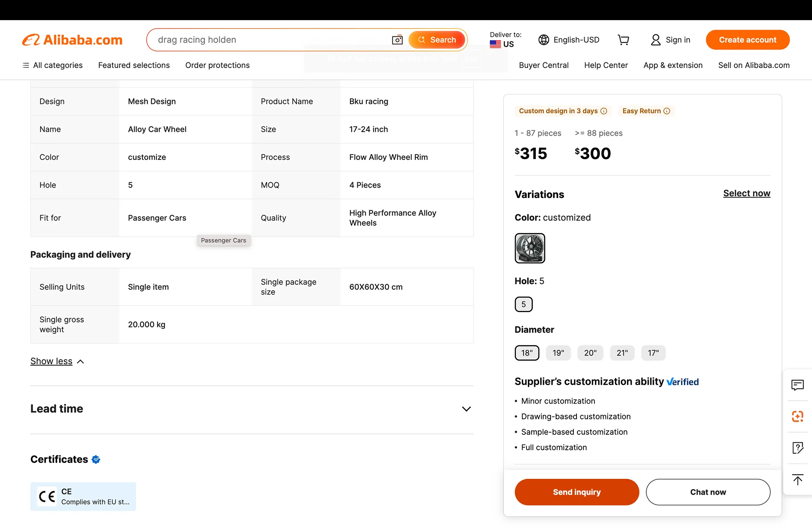
Task: Open the Deliver to US selector
Action: [x=506, y=40]
